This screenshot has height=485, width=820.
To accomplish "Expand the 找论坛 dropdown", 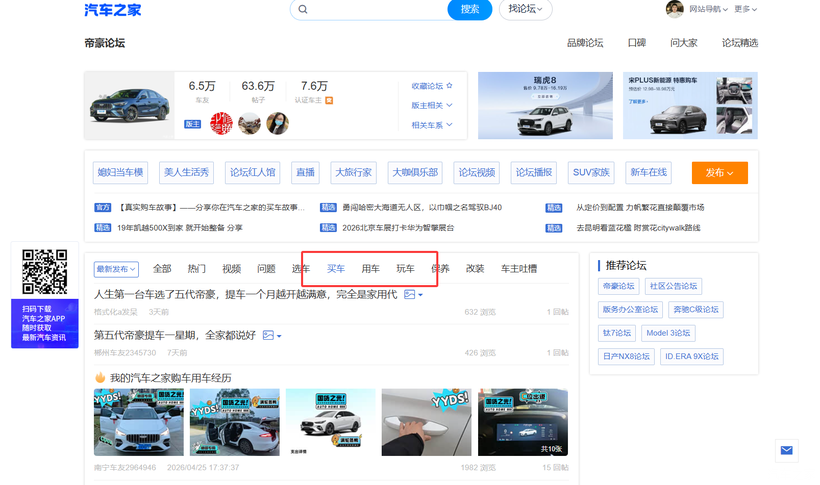I will pyautogui.click(x=525, y=9).
